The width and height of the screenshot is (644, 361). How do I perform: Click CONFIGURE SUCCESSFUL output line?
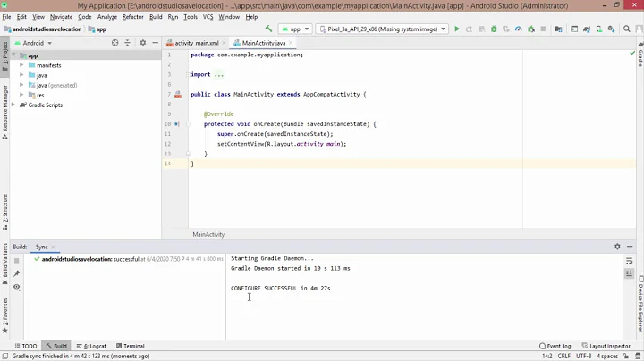281,288
